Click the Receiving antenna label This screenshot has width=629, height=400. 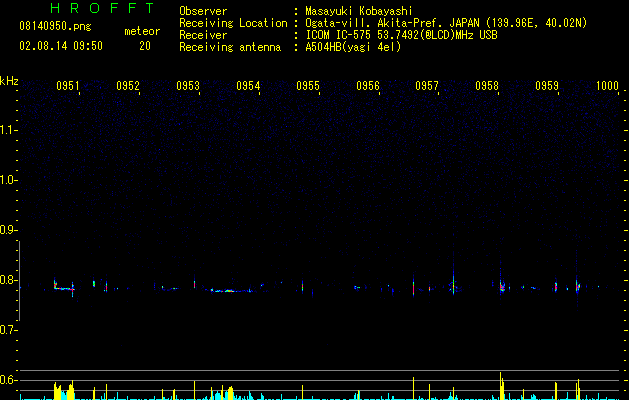pyautogui.click(x=230, y=47)
